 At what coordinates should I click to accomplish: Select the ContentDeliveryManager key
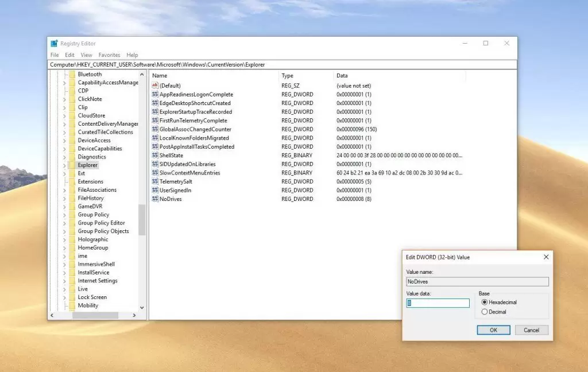pyautogui.click(x=107, y=124)
